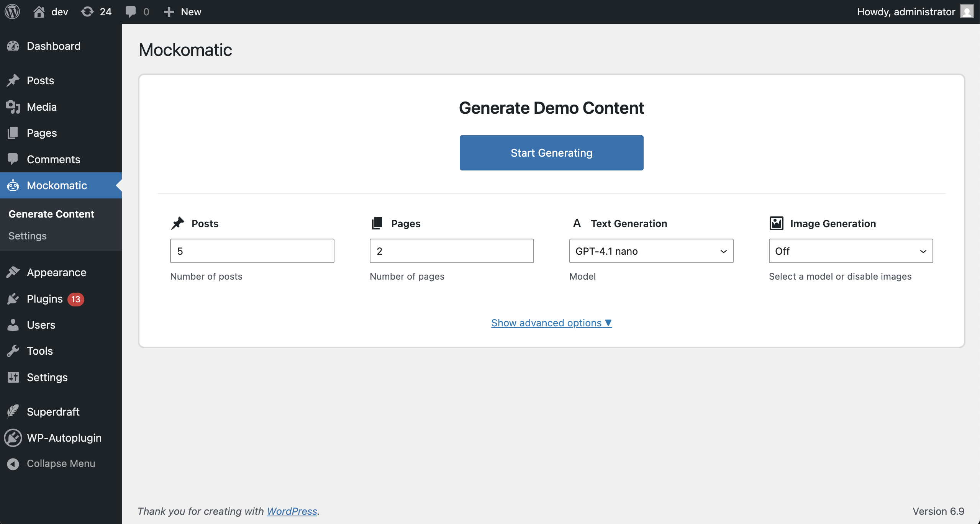
Task: Click the pushpin icon beside Posts field
Action: [x=178, y=223]
